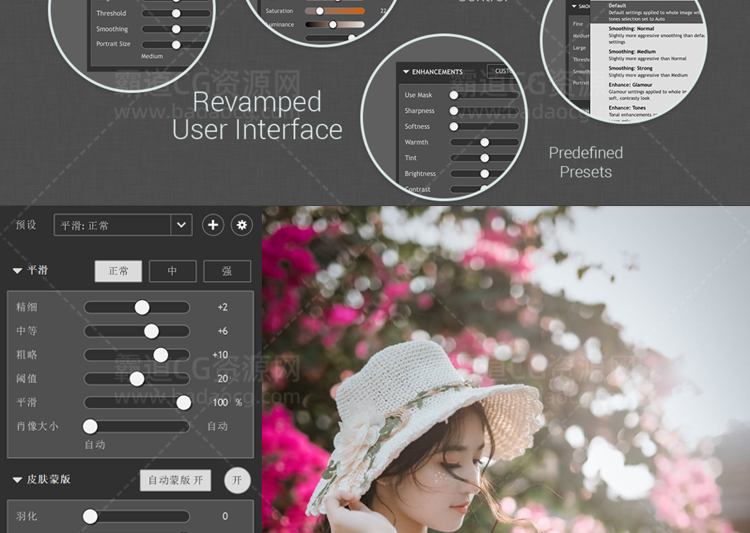
Task: Collapse the 平滑 section triangle
Action: tap(17, 271)
